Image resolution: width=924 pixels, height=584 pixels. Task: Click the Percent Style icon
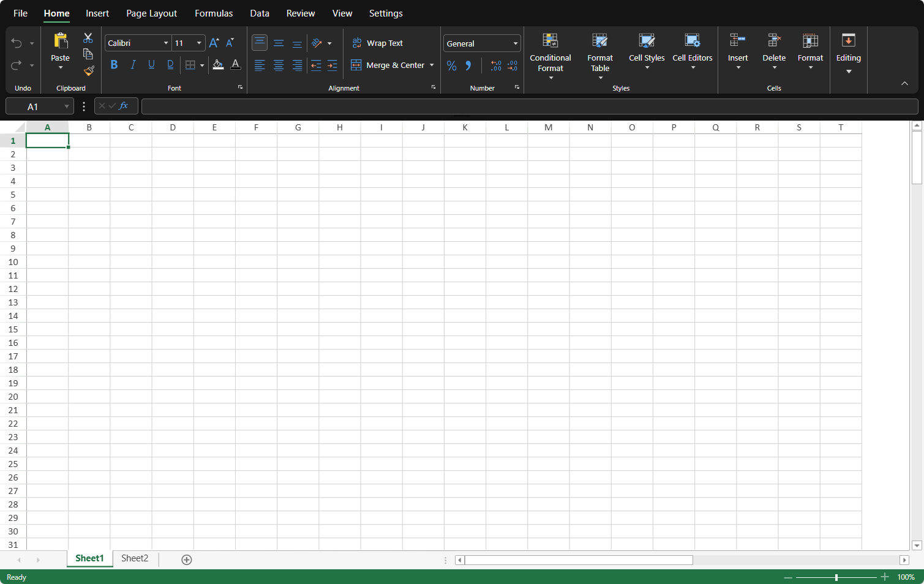[x=452, y=66]
